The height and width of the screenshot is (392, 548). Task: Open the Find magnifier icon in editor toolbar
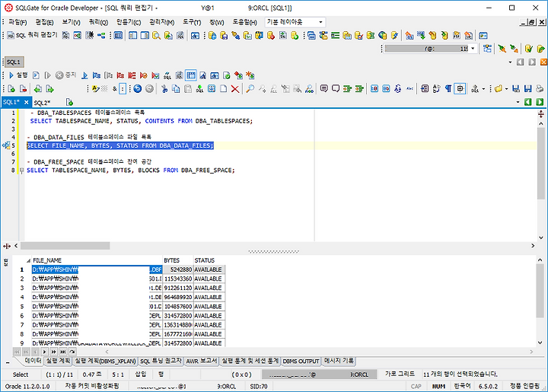click(x=250, y=89)
